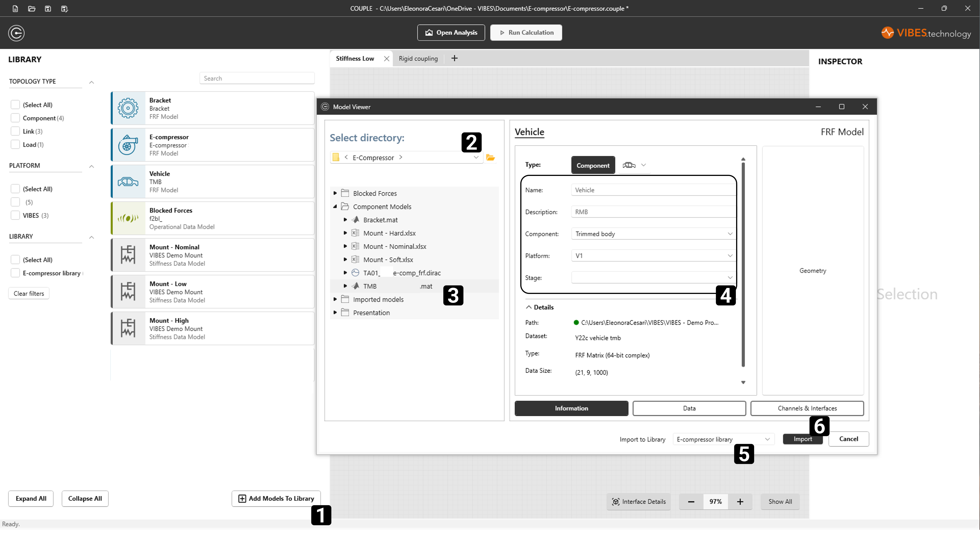This screenshot has width=980, height=540.
Task: Click the VIBES.technology logo
Action: coord(926,33)
